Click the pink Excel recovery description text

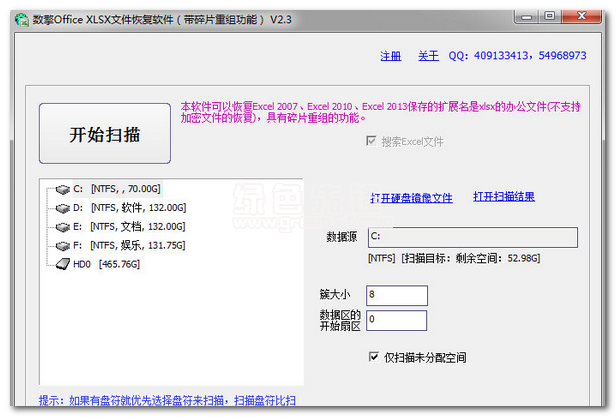pos(380,112)
